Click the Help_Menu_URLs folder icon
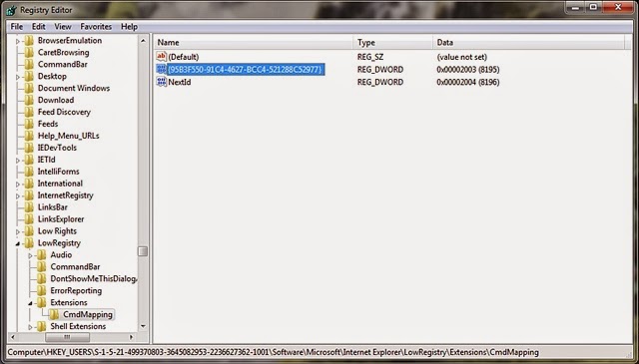This screenshot has width=639, height=364. click(x=29, y=136)
